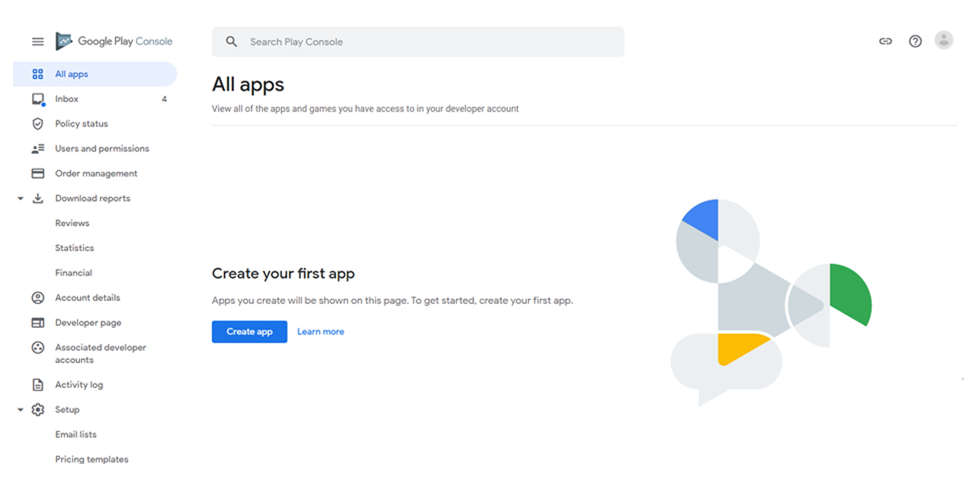The width and height of the screenshot is (980, 490).
Task: Open the Learn more link
Action: pos(320,331)
